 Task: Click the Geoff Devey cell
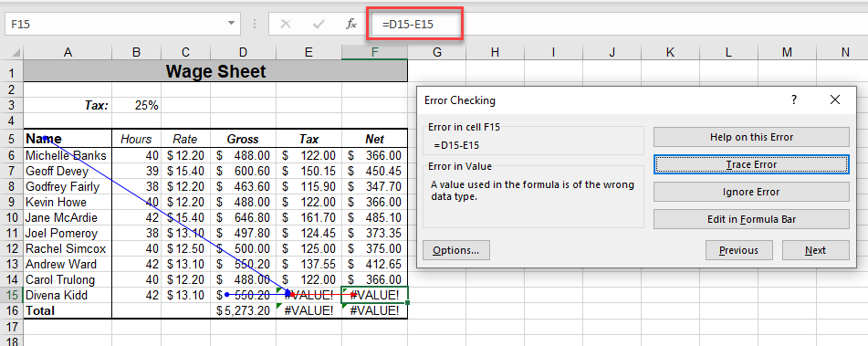68,171
